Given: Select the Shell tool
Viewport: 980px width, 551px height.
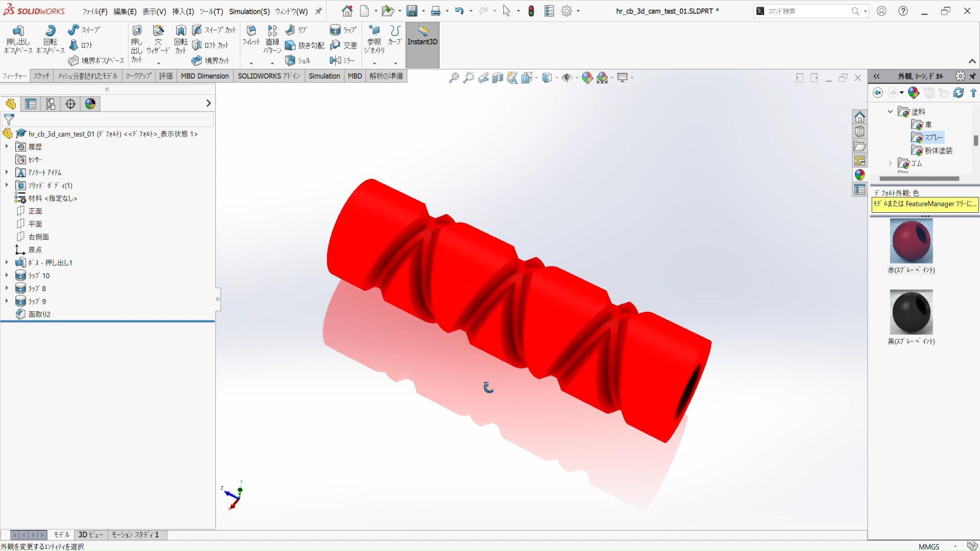Looking at the screenshot, I should (x=298, y=61).
